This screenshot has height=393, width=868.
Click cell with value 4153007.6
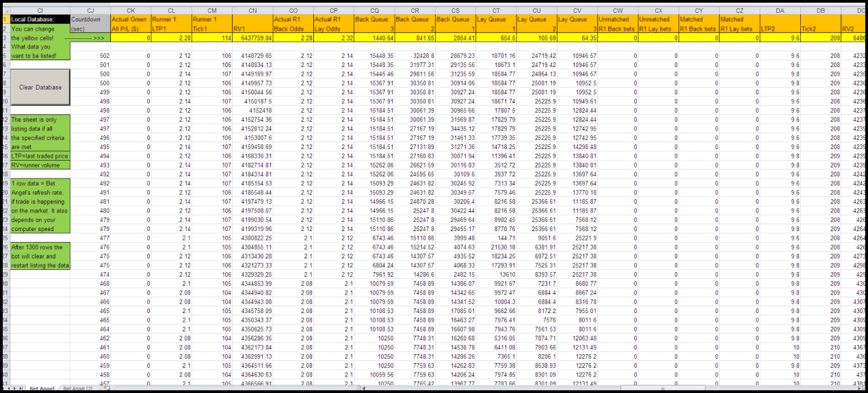(252, 137)
